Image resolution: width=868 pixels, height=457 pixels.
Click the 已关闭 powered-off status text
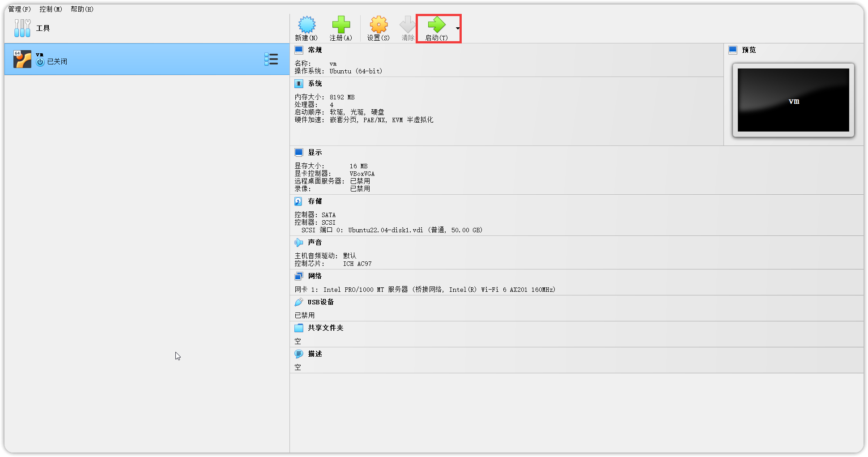pyautogui.click(x=57, y=62)
